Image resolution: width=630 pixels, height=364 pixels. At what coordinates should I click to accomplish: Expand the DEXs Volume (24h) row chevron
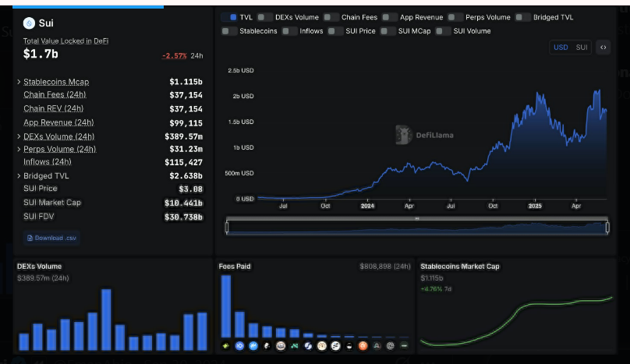[19, 136]
